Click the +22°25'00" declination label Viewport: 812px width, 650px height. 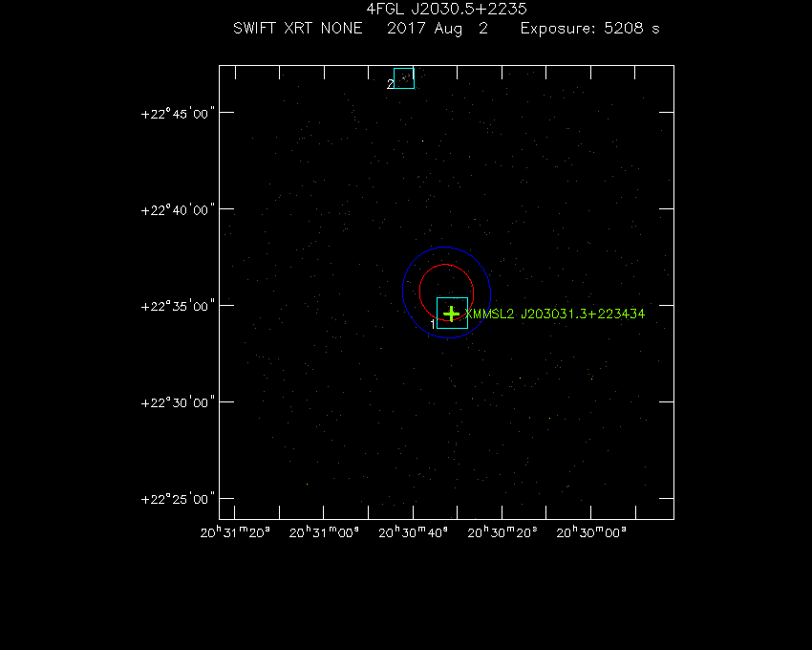pyautogui.click(x=178, y=500)
